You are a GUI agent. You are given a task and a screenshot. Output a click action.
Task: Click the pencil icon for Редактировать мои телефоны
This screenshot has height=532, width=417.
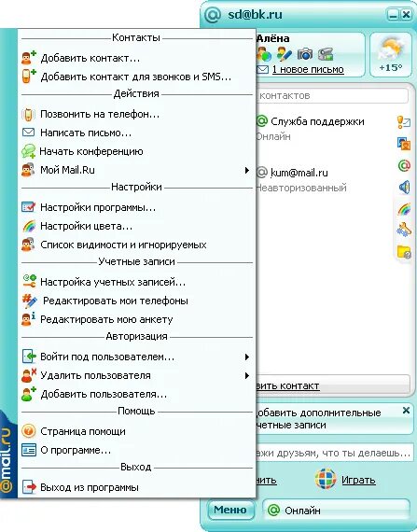(30, 301)
